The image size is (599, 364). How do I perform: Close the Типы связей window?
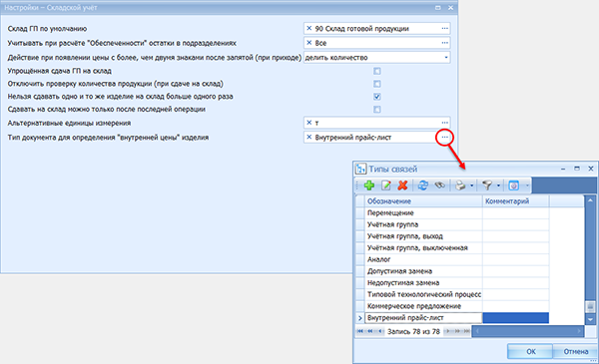(591, 169)
